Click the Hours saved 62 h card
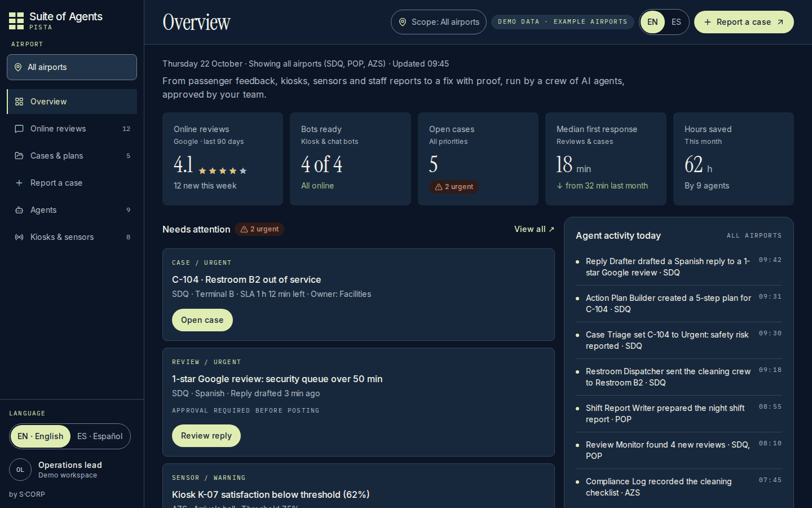 [734, 159]
